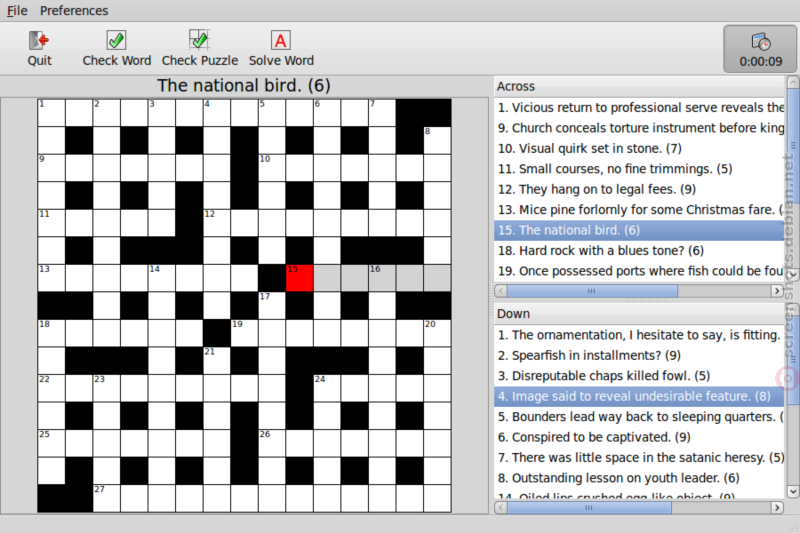The height and width of the screenshot is (533, 800).
Task: Click down arrow of Down list scrollbar
Action: (x=793, y=492)
